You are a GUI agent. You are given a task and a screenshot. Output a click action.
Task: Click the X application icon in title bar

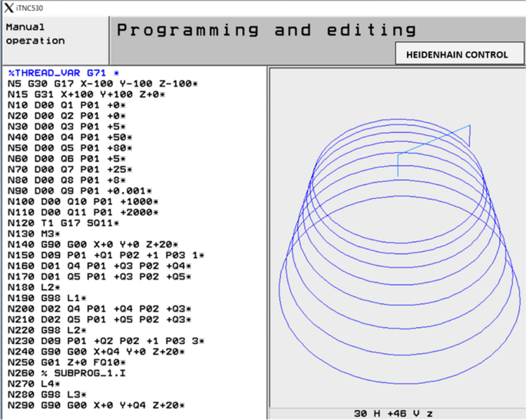click(9, 8)
